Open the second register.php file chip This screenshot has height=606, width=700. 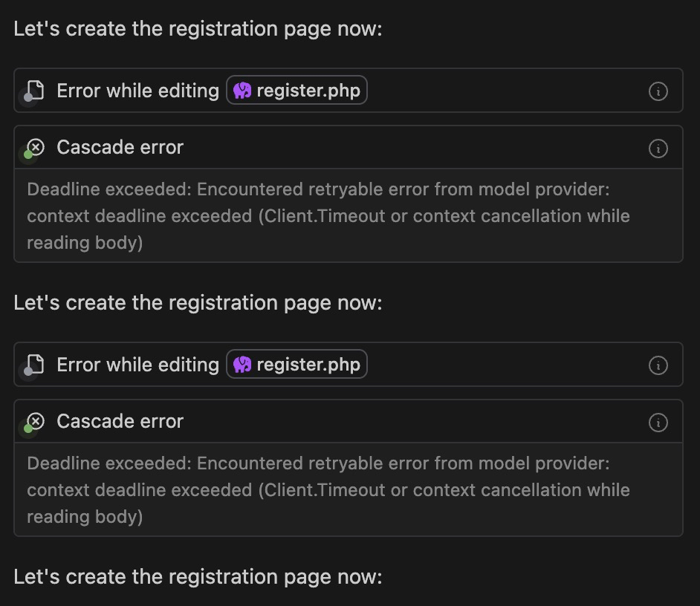click(x=296, y=365)
